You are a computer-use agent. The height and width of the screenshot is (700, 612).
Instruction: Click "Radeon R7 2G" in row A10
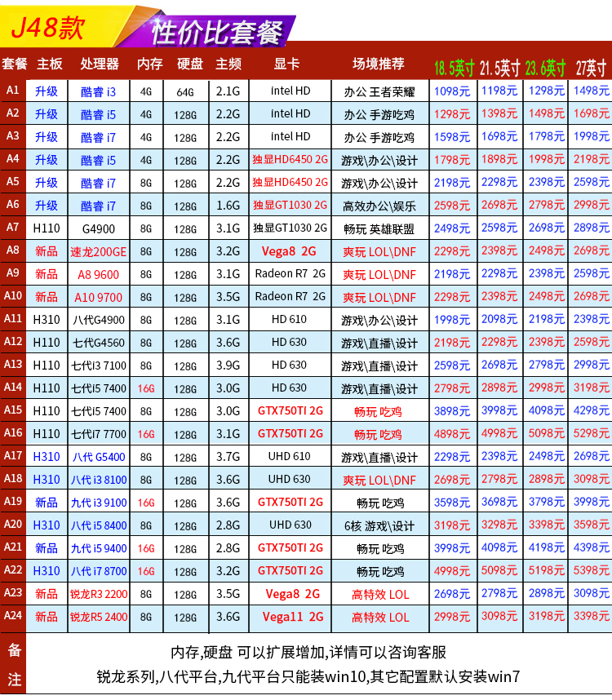pyautogui.click(x=290, y=296)
